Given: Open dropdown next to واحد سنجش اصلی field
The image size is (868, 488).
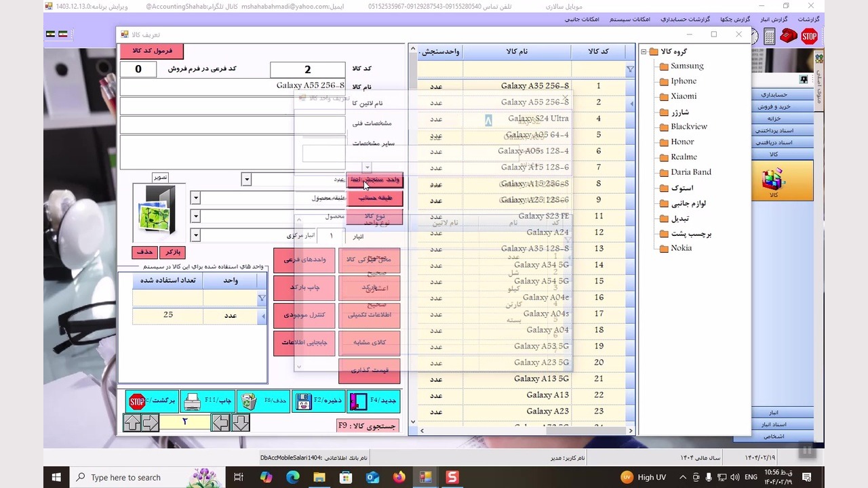Looking at the screenshot, I should [246, 180].
